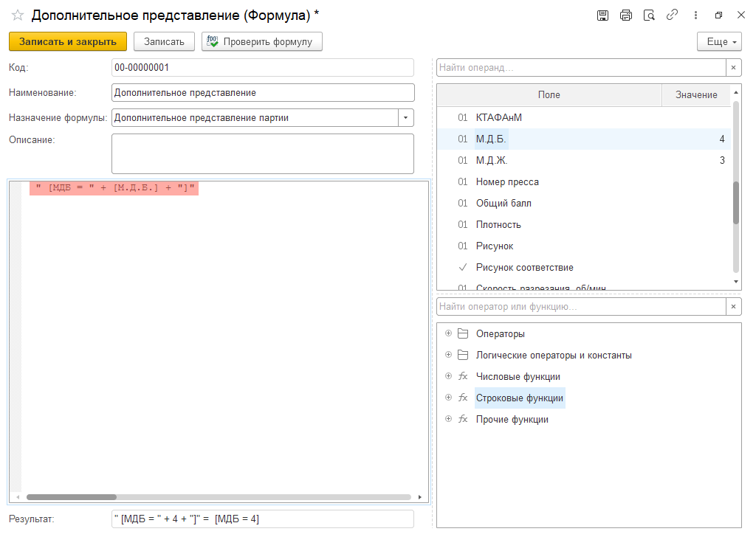The image size is (756, 537).
Task: Click the save diskette icon in header
Action: pyautogui.click(x=602, y=15)
